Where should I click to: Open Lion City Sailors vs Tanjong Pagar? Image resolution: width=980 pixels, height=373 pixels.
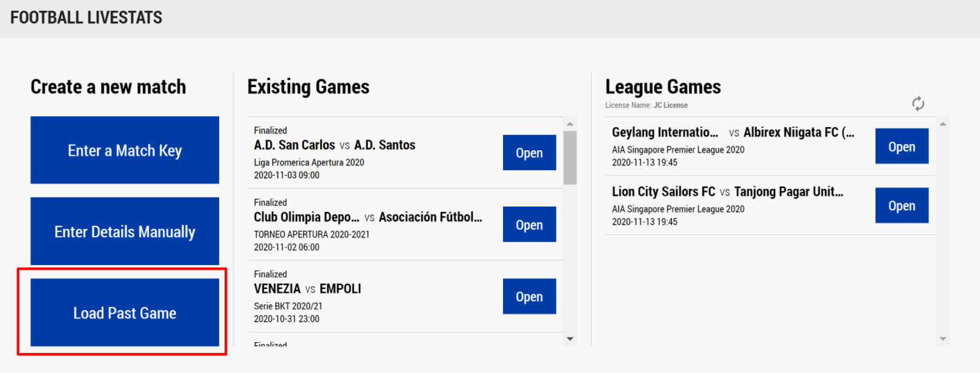pyautogui.click(x=901, y=205)
